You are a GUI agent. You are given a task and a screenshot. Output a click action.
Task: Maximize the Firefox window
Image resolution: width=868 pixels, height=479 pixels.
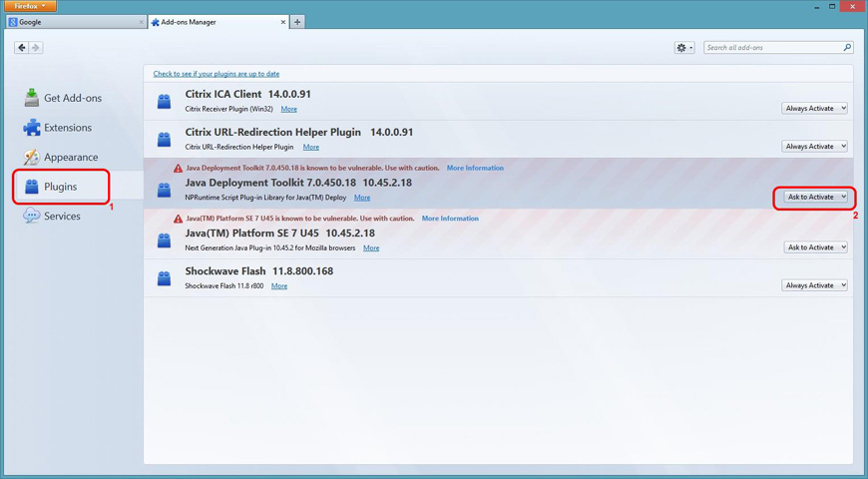coord(831,6)
